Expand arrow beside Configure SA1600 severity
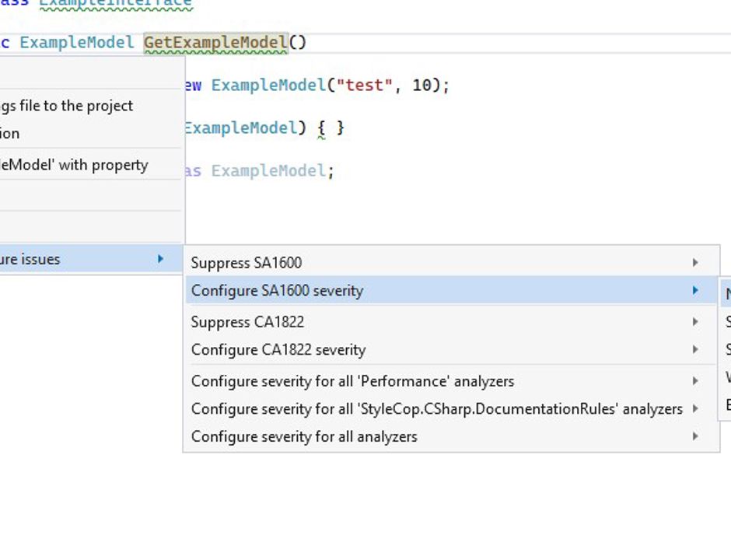 [x=695, y=290]
